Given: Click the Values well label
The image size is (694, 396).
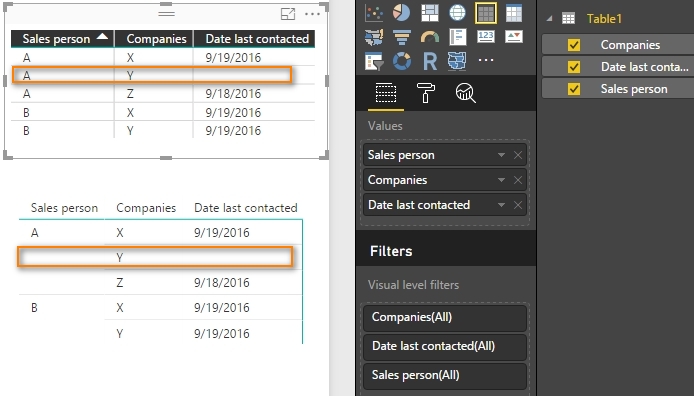Looking at the screenshot, I should [x=385, y=126].
